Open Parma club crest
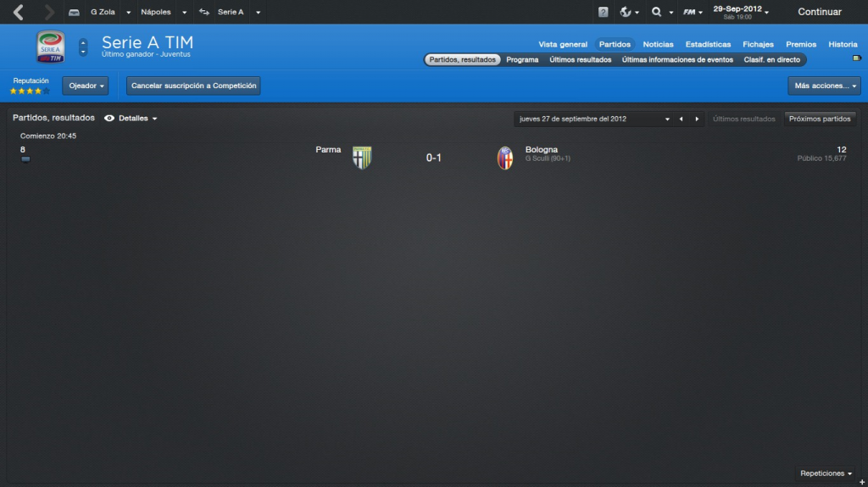The image size is (868, 487). click(362, 158)
